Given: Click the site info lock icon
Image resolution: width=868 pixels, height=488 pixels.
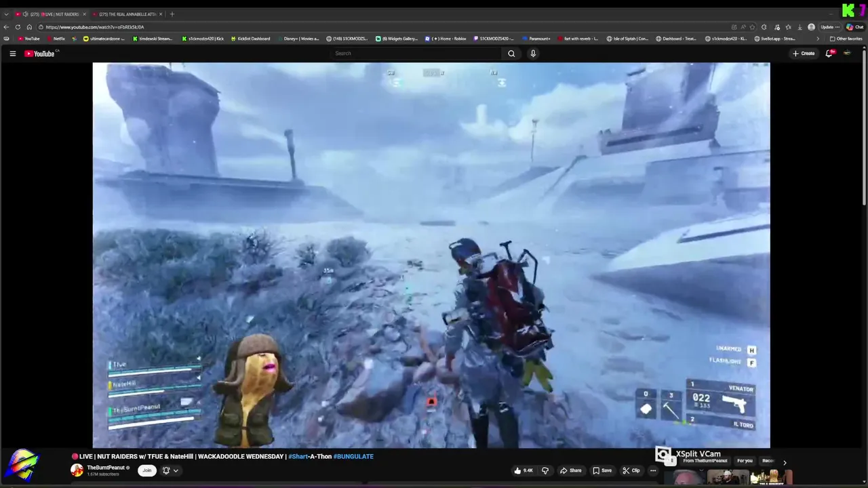Looking at the screenshot, I should 41,27.
